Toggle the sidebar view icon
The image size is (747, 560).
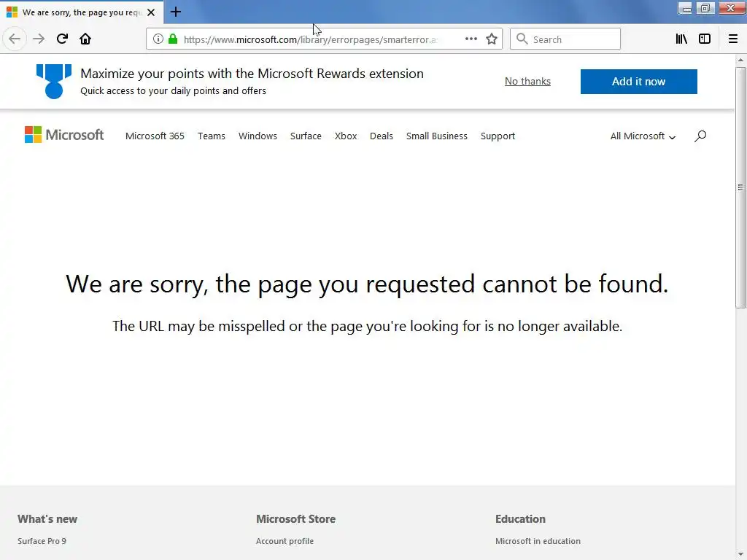tap(705, 39)
